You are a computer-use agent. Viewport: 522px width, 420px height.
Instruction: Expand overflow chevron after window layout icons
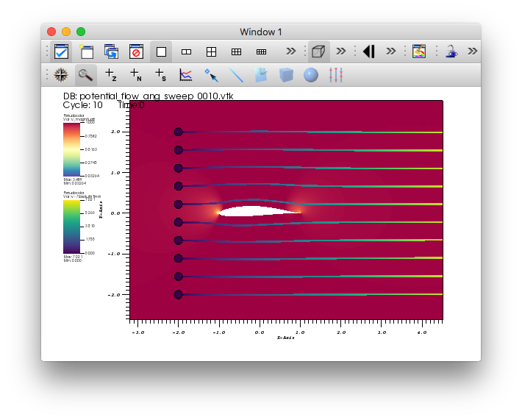coord(290,51)
